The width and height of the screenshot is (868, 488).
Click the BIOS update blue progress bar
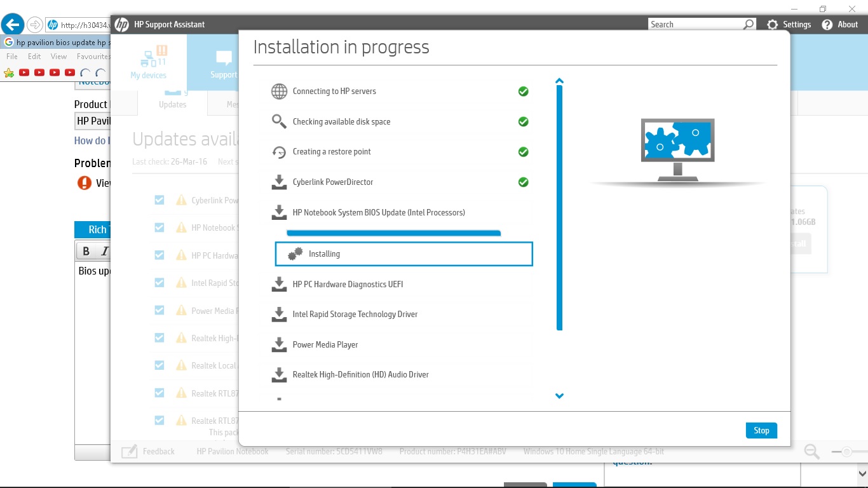pyautogui.click(x=394, y=233)
